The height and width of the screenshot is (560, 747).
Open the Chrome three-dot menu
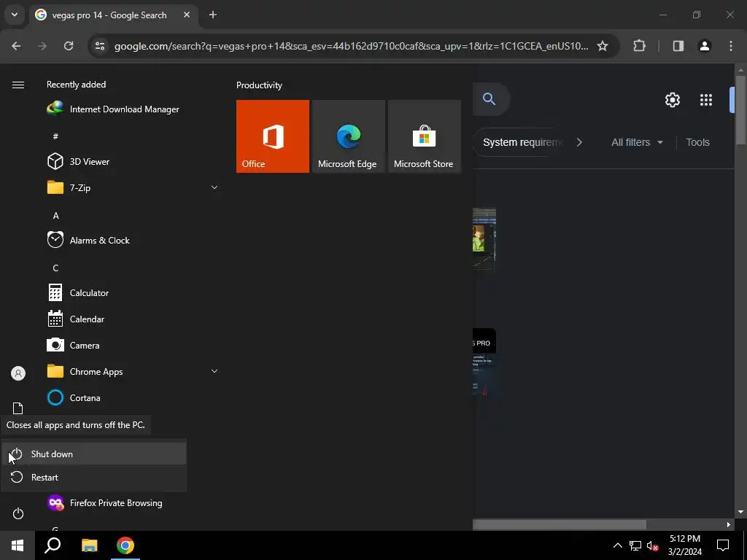[x=731, y=46]
